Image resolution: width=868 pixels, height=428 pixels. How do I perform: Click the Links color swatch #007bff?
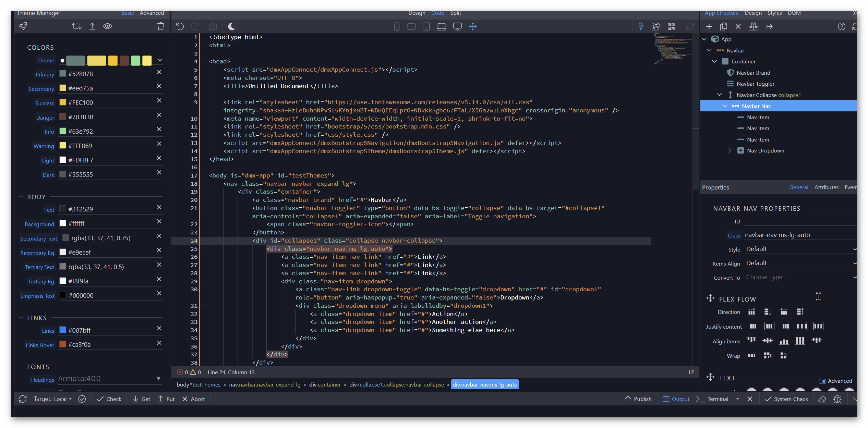click(x=63, y=330)
